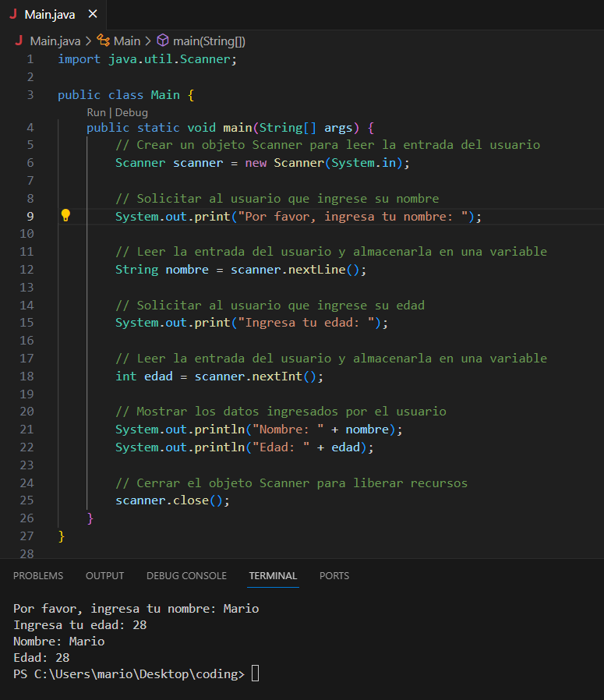Click the Java file icon on the Main.java tab
This screenshot has height=700, width=604.
[x=13, y=14]
